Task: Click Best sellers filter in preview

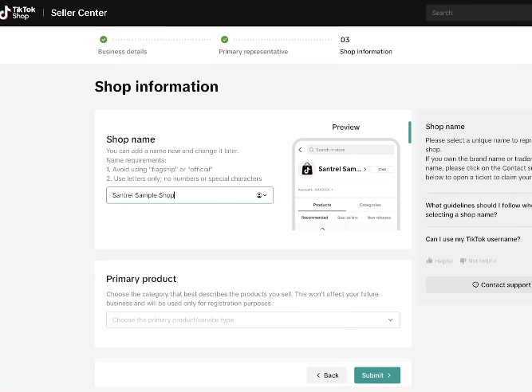Action: 348,218
